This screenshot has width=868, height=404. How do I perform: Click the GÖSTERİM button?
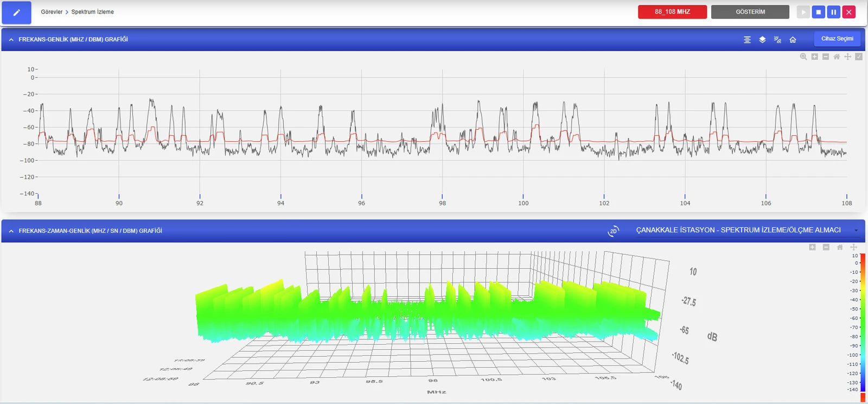click(x=750, y=12)
